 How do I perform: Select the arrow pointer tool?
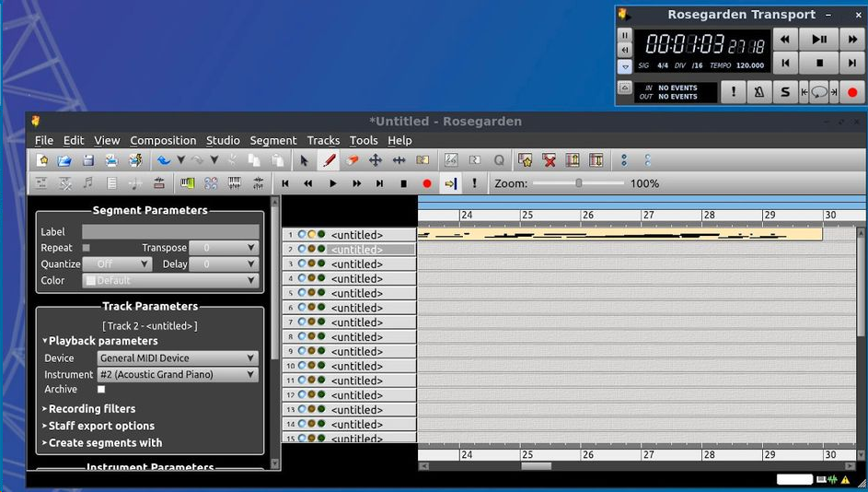tap(304, 160)
